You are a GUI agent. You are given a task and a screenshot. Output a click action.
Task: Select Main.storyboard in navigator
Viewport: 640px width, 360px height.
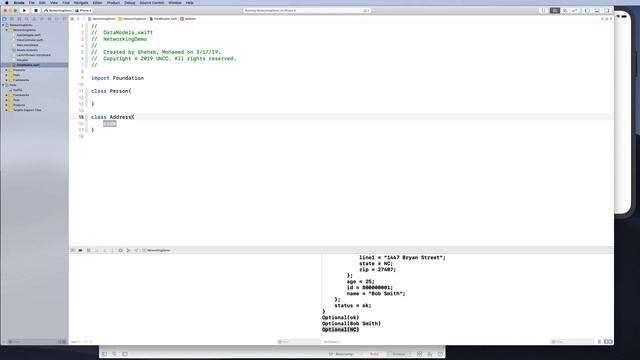26,45
